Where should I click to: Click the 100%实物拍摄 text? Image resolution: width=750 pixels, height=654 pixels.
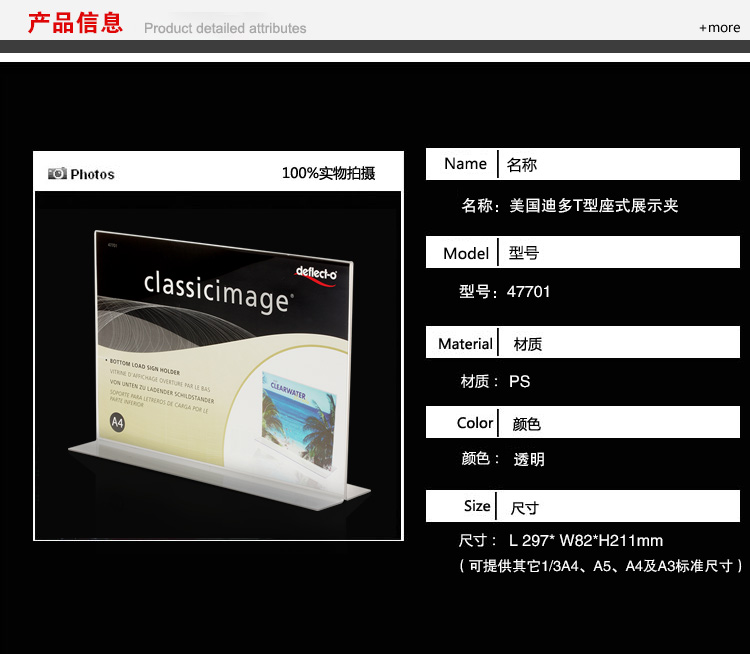pyautogui.click(x=329, y=173)
